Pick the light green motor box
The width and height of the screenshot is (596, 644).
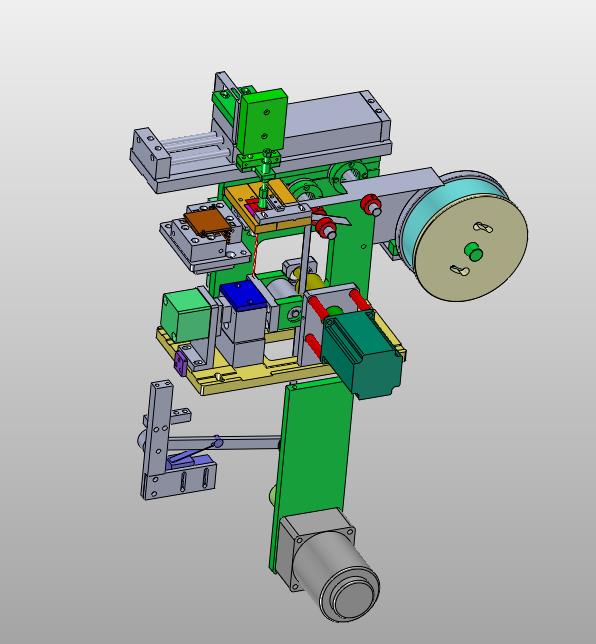coord(185,315)
